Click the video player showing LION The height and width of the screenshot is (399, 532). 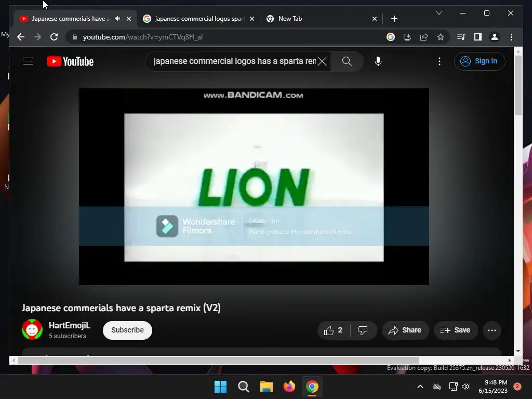pyautogui.click(x=254, y=187)
